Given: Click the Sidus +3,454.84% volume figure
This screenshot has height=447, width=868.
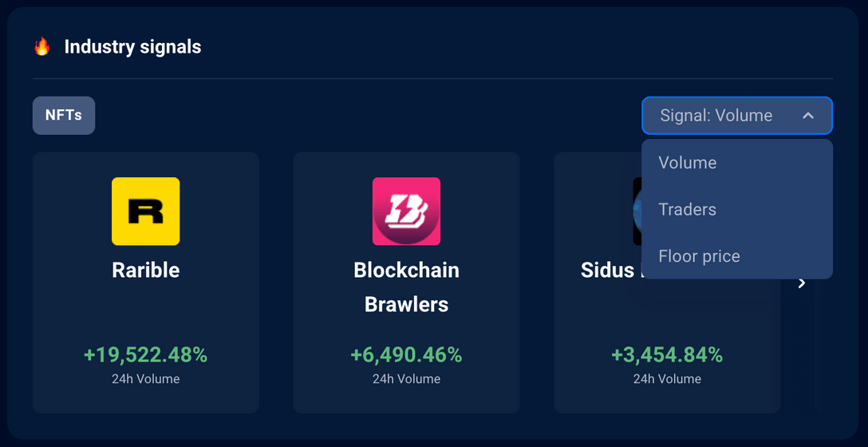Looking at the screenshot, I should tap(667, 355).
